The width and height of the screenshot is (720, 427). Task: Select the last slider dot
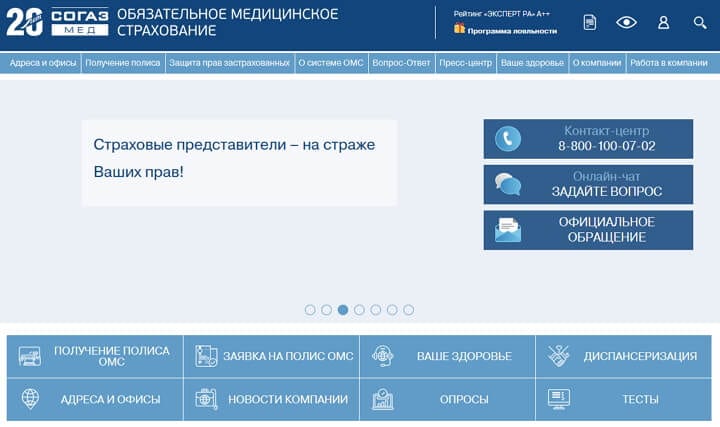point(408,310)
